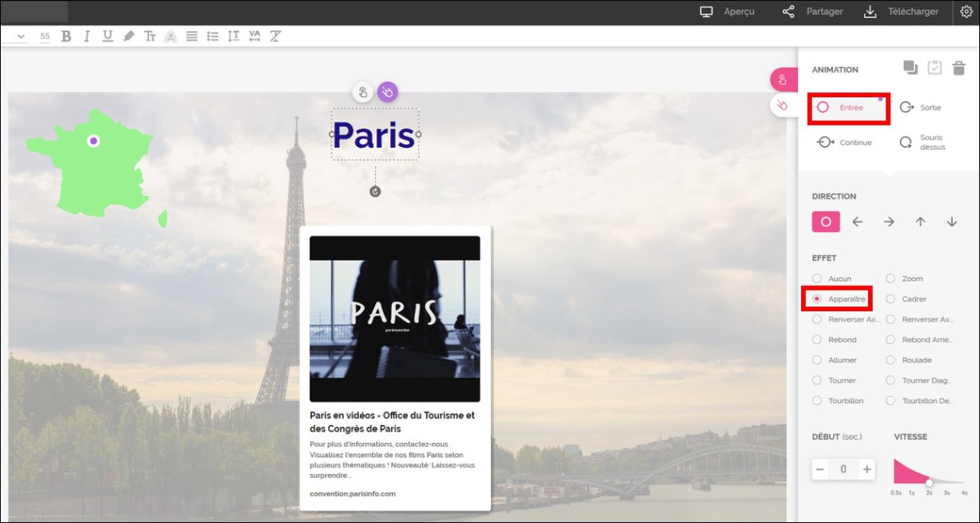Click the bulleted list icon
The height and width of the screenshot is (523, 980).
tap(212, 36)
